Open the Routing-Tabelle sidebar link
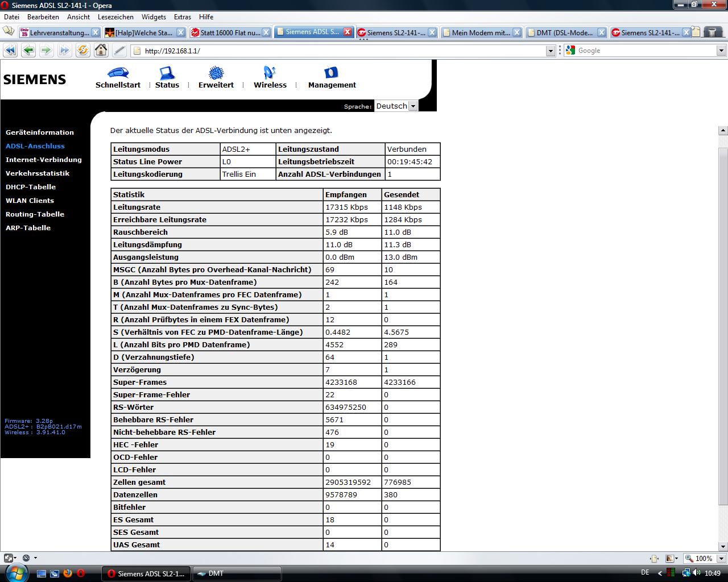The width and height of the screenshot is (728, 582). coord(35,214)
